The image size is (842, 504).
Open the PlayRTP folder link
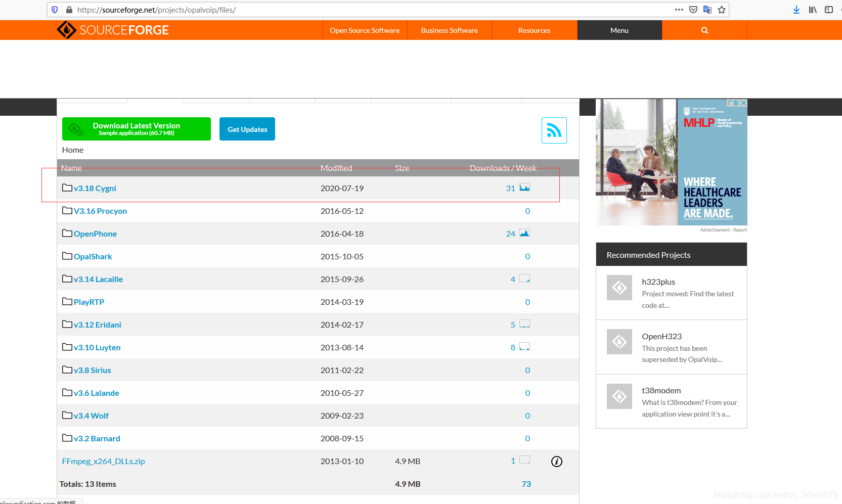(x=89, y=302)
